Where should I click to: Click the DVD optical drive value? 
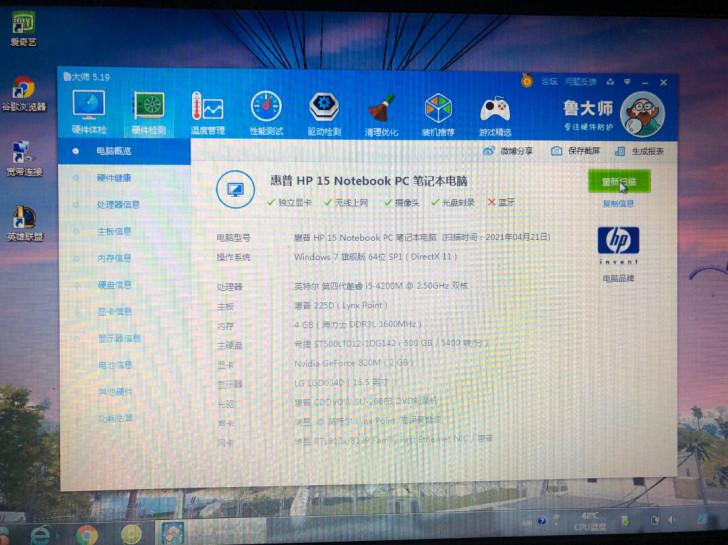pos(365,402)
